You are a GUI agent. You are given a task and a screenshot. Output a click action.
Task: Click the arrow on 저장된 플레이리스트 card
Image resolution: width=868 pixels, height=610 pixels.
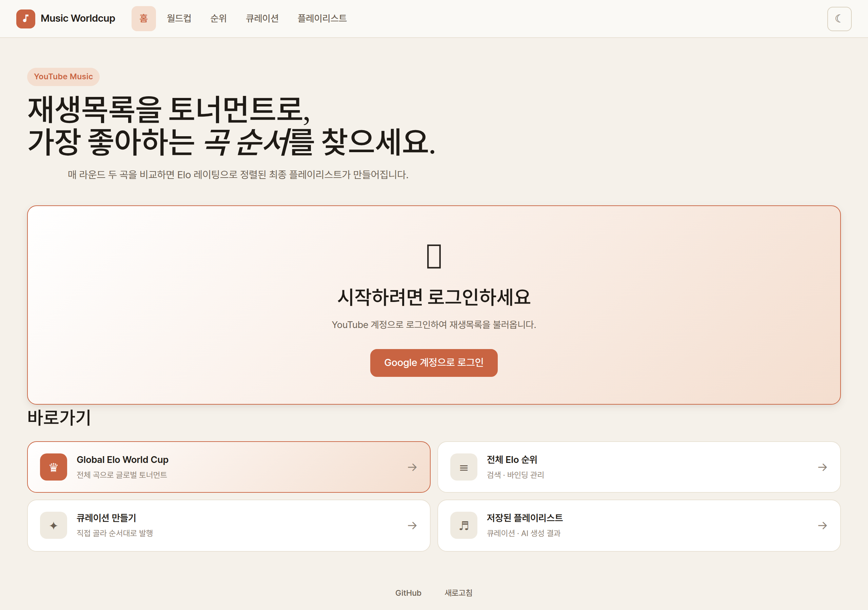(822, 525)
